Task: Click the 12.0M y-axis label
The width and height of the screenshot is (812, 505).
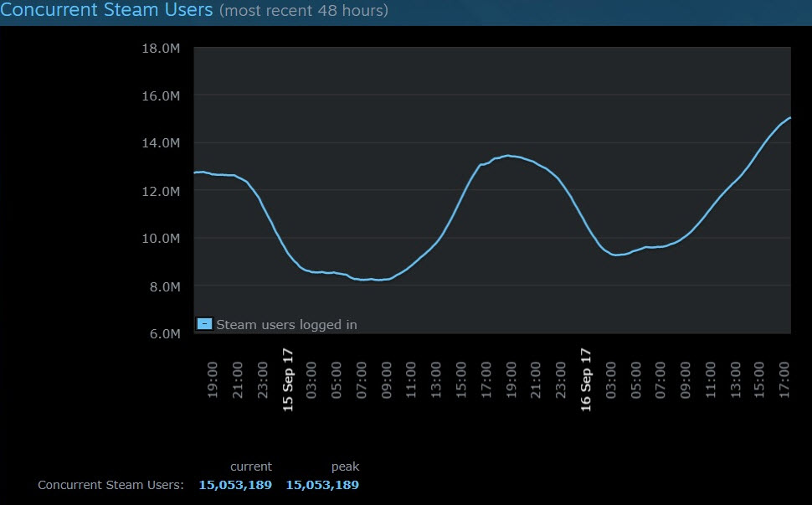Action: [161, 191]
